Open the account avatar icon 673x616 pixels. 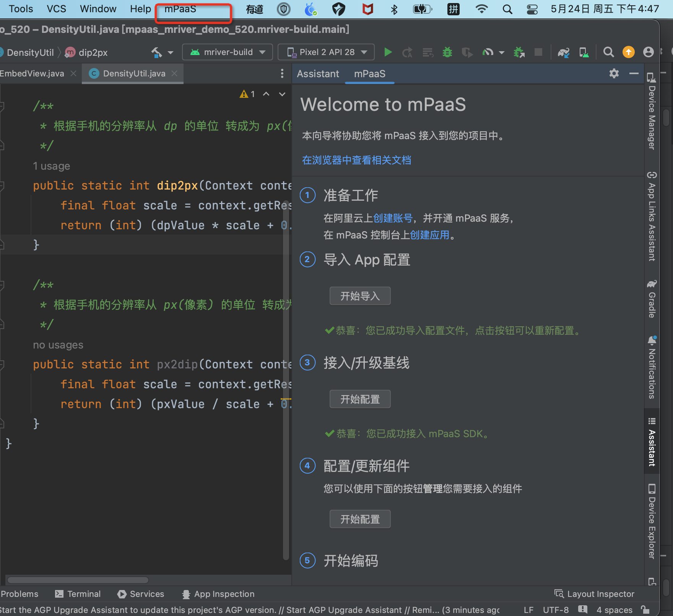click(x=648, y=52)
